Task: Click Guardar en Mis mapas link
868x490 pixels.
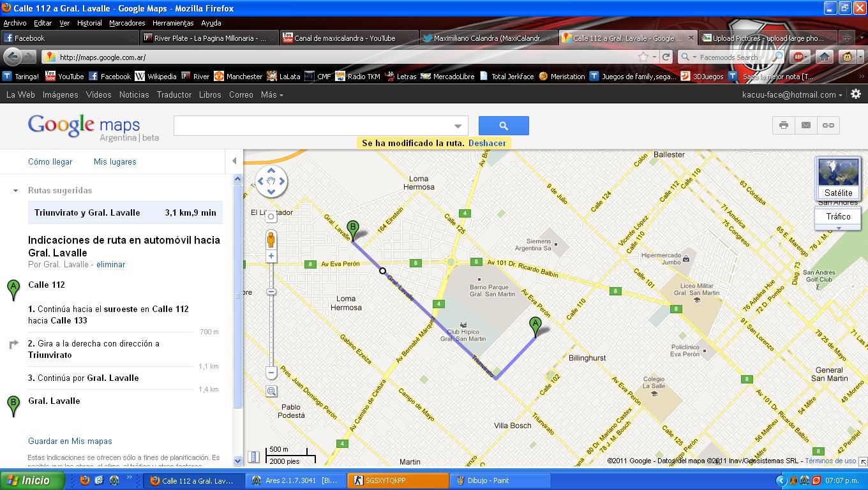Action: point(70,441)
